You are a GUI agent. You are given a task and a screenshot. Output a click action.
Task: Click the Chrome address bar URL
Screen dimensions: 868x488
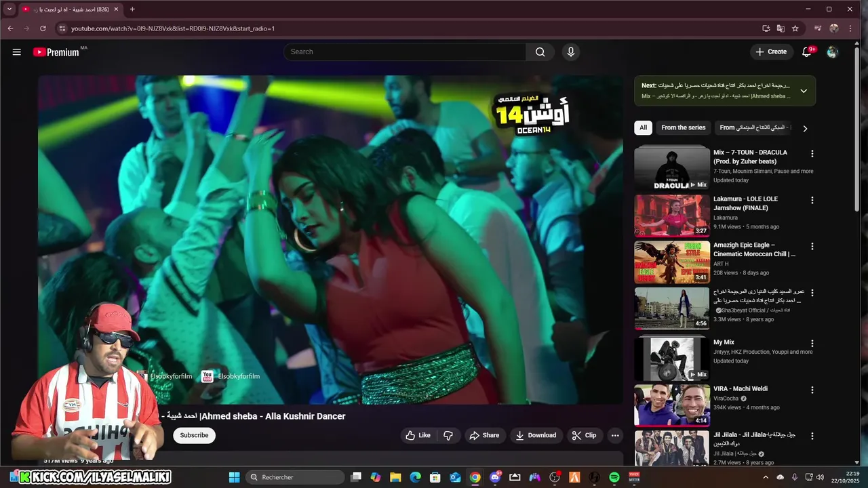click(x=173, y=28)
